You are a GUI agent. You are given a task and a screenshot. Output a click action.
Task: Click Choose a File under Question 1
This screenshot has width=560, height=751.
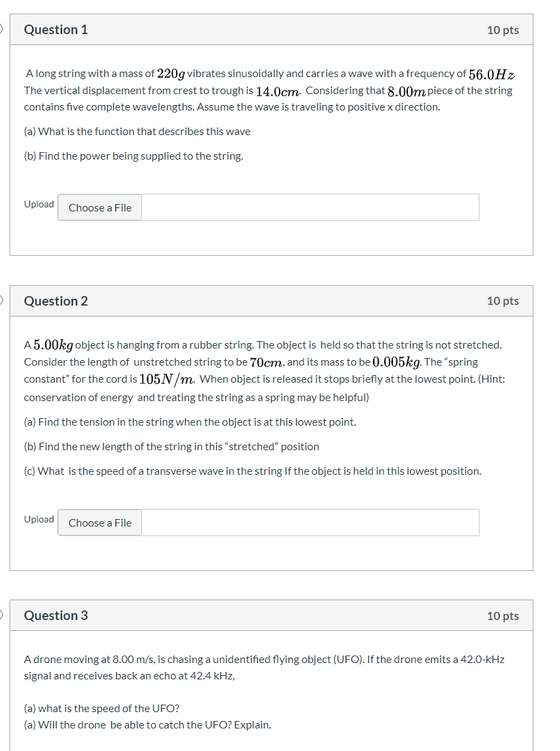pyautogui.click(x=100, y=207)
